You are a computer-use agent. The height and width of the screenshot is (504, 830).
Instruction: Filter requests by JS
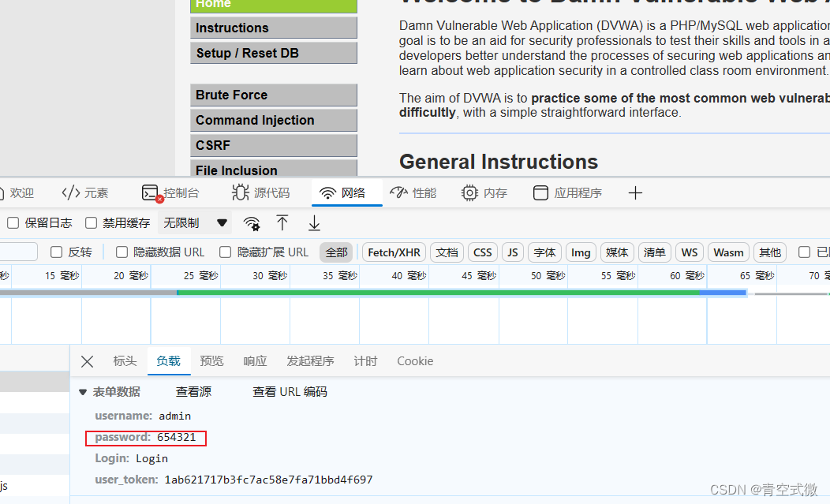[512, 252]
